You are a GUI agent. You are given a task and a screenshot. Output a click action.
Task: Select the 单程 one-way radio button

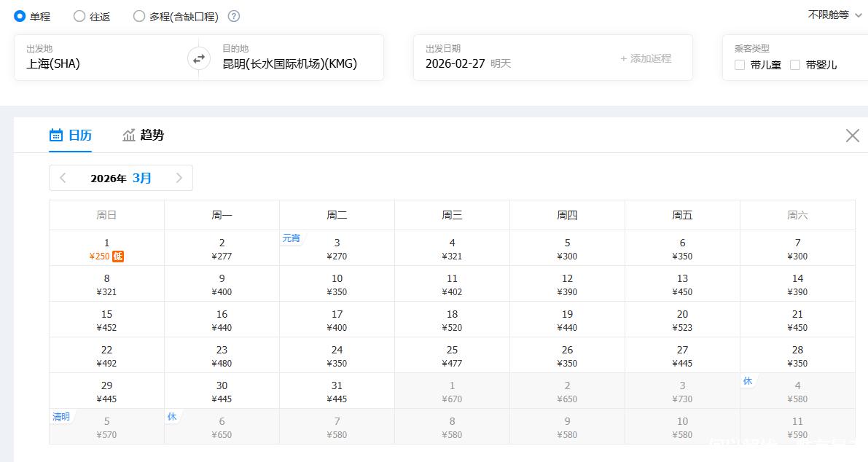(x=20, y=16)
